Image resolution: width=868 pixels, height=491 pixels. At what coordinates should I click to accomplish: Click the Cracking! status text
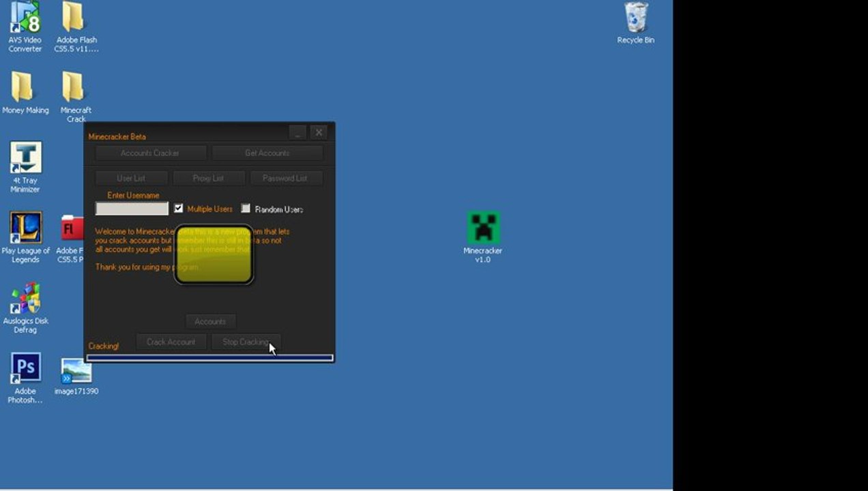(104, 346)
